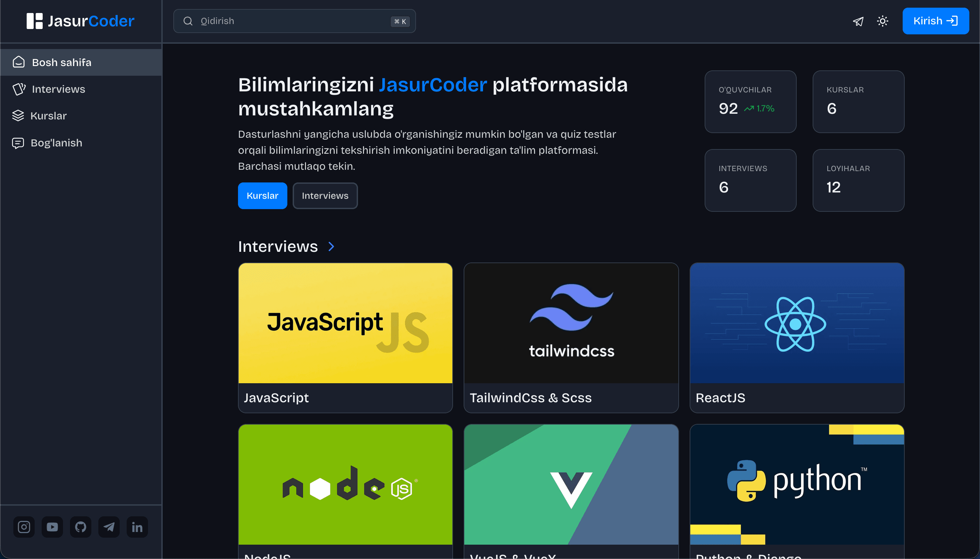Open the NodeJS interview card
980x559 pixels.
(x=345, y=491)
